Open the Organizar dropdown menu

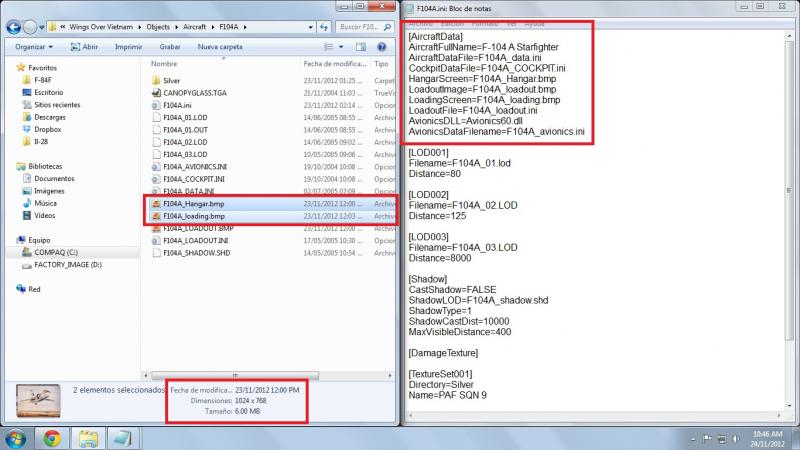click(x=34, y=47)
